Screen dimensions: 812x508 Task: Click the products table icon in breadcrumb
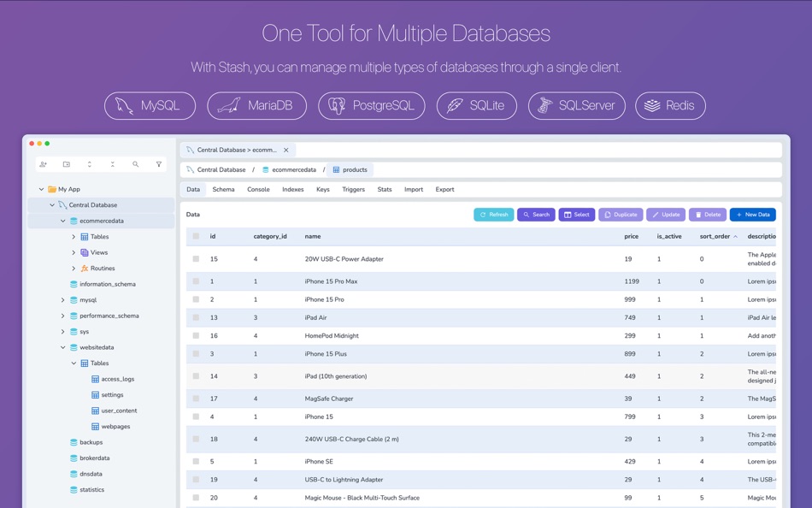pyautogui.click(x=336, y=169)
